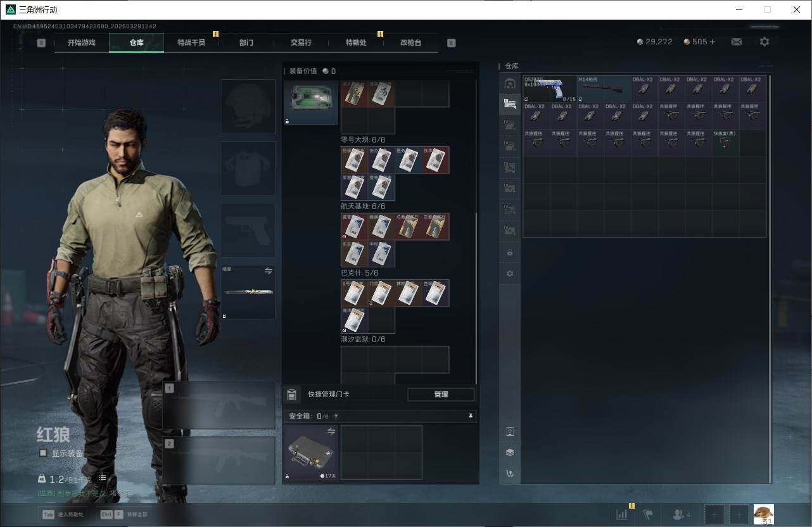Viewport: 812px width, 527px height.
Task: Select the safe box case thumbnail
Action: pyautogui.click(x=310, y=452)
